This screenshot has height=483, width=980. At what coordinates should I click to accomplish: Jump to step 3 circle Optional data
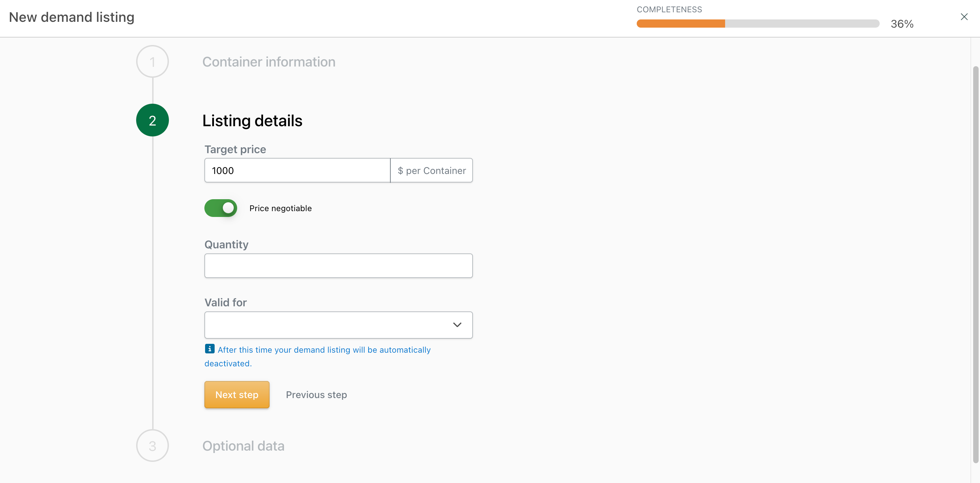(153, 446)
